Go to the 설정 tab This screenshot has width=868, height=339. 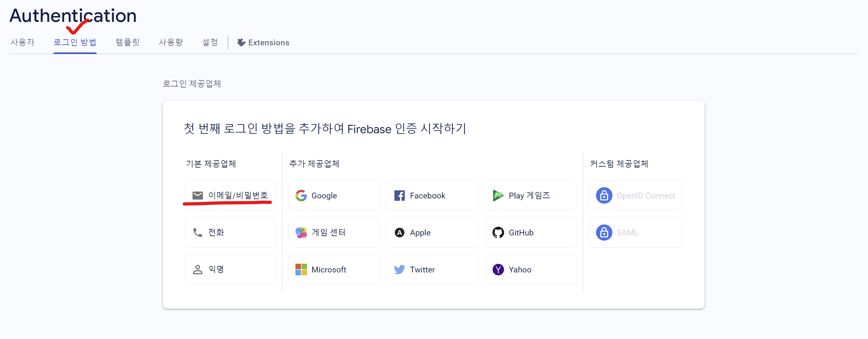(x=210, y=42)
